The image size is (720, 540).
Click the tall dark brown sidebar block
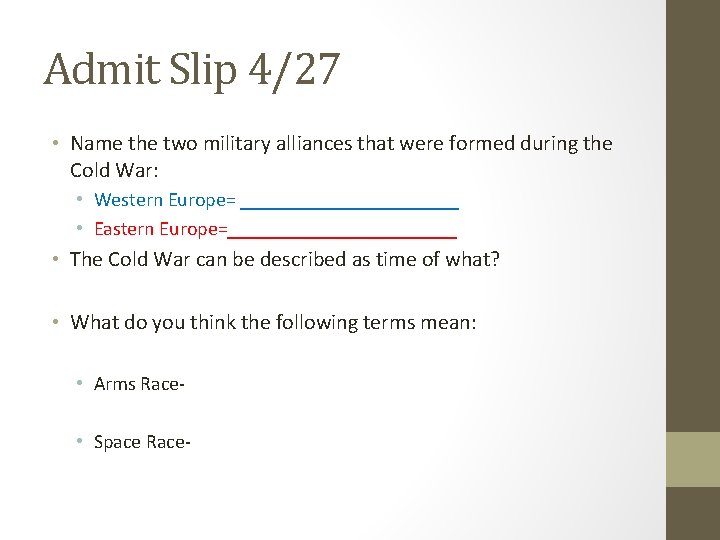coord(692,215)
